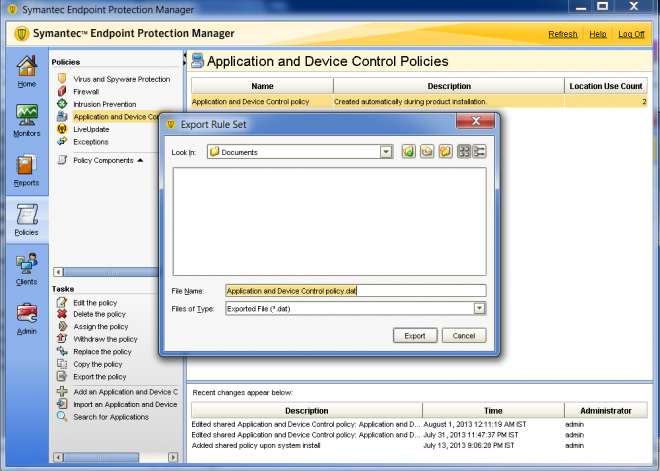660x471 pixels.
Task: Click the Edit the policy pencil icon
Action: click(62, 302)
